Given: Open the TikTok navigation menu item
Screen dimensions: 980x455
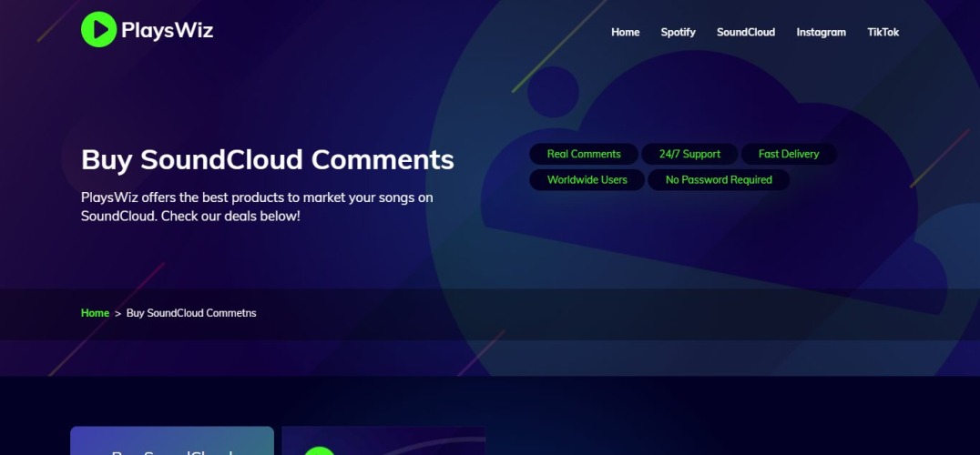Looking at the screenshot, I should tap(883, 33).
